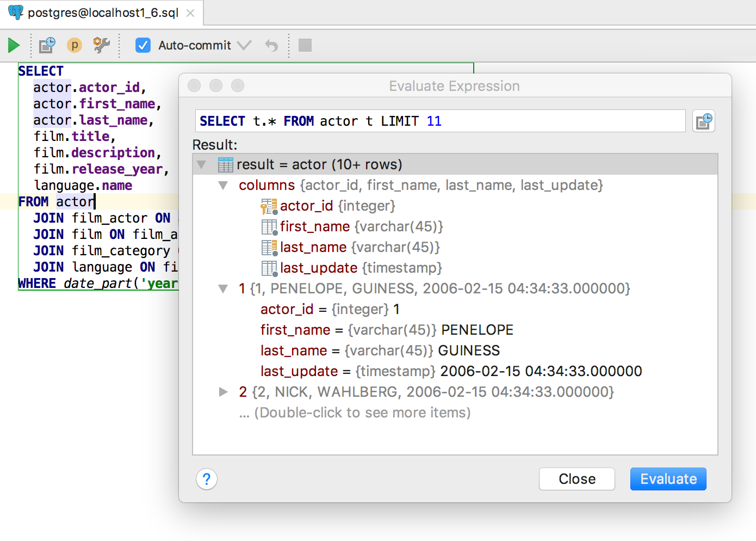Image resolution: width=756 pixels, height=541 pixels.
Task: Select first_name column icon
Action: [269, 227]
